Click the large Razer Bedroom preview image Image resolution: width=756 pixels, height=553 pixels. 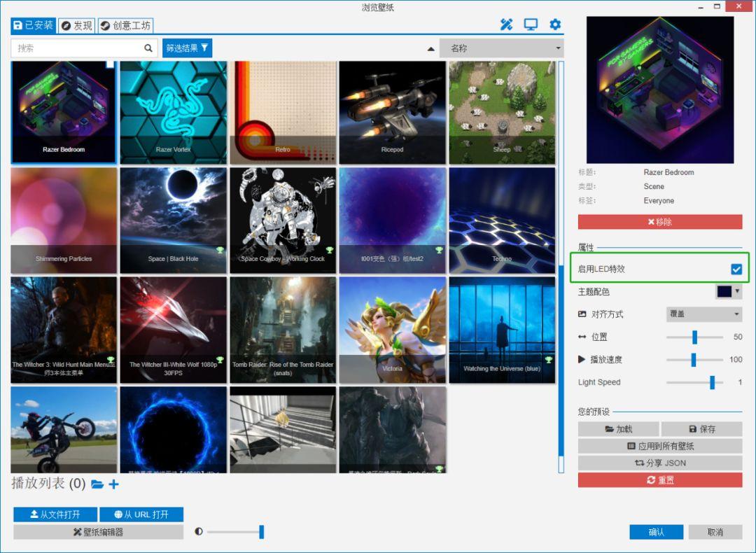tap(660, 90)
